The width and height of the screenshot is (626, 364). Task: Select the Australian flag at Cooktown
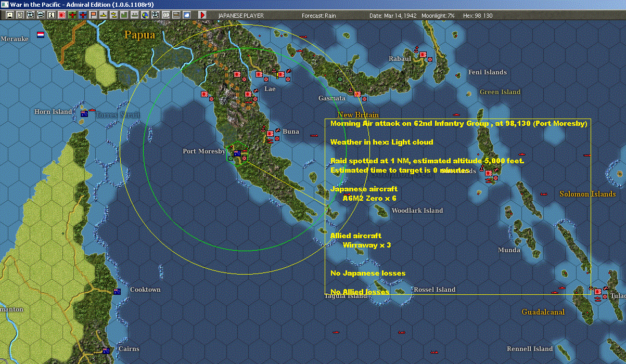click(x=117, y=291)
